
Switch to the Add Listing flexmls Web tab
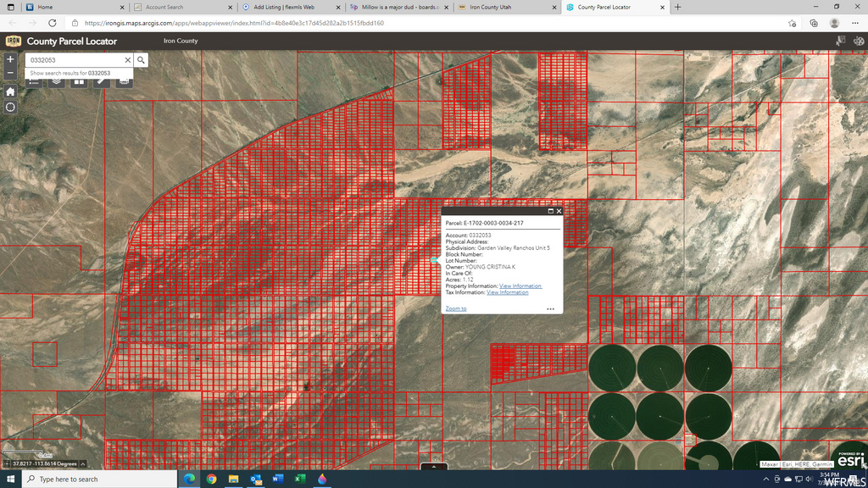point(288,7)
